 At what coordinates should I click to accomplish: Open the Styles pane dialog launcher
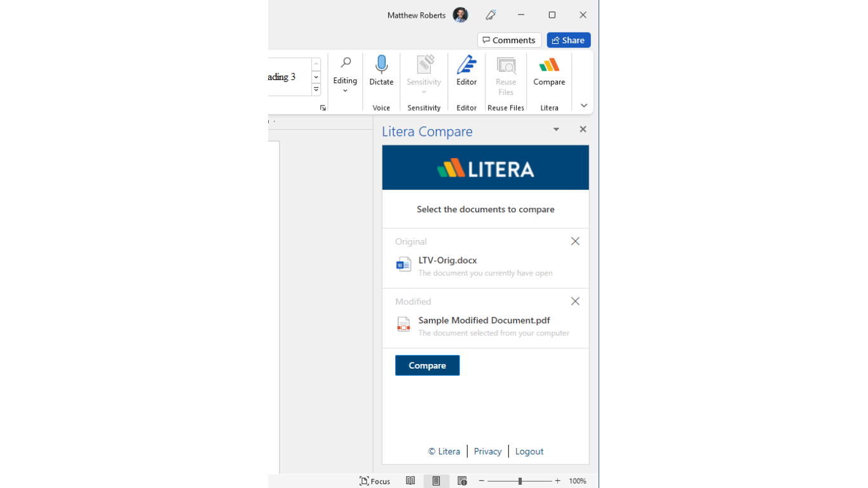coord(323,108)
